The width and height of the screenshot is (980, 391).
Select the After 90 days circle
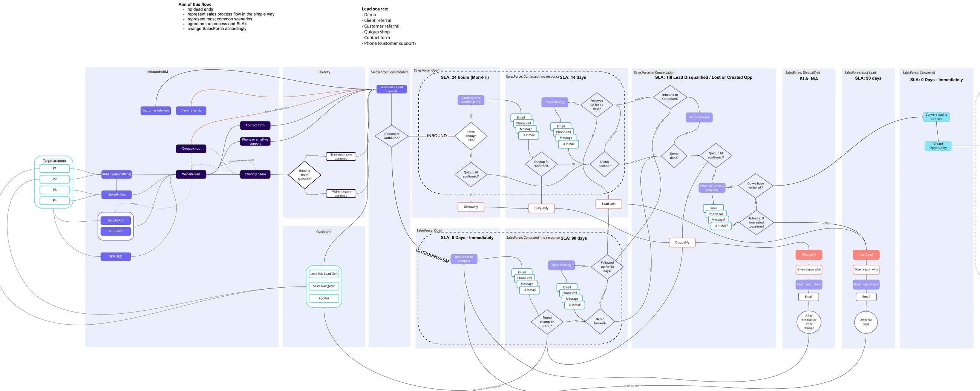coord(866,322)
